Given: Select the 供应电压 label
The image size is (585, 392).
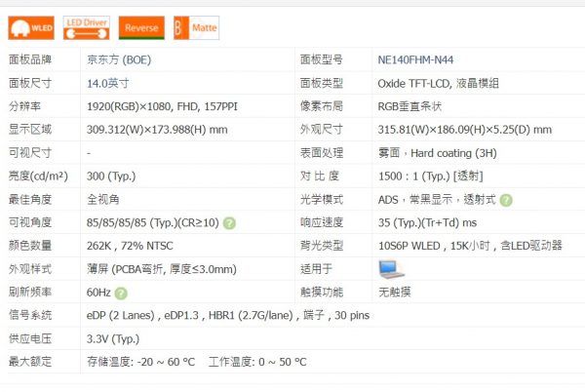Looking at the screenshot, I should (x=30, y=338).
